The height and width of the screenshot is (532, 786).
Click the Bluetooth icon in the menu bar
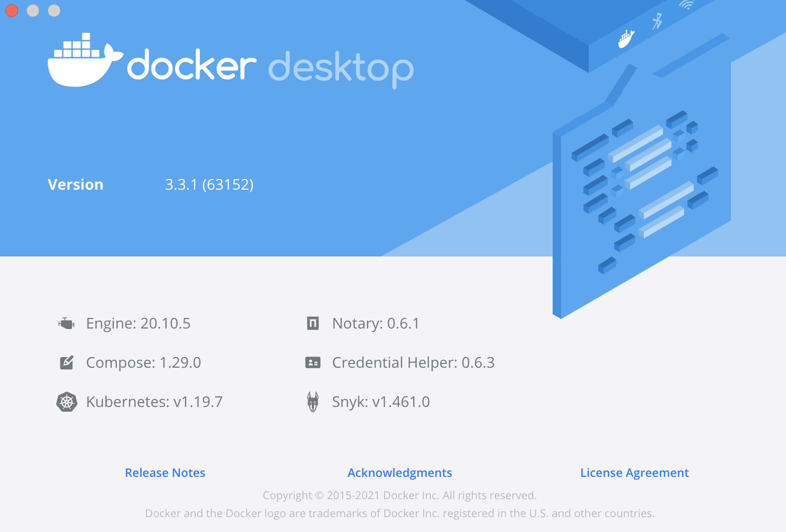[x=656, y=21]
